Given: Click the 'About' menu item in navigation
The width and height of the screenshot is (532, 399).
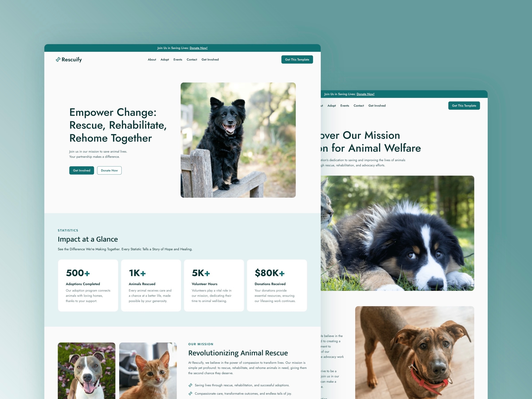Looking at the screenshot, I should coord(152,59).
